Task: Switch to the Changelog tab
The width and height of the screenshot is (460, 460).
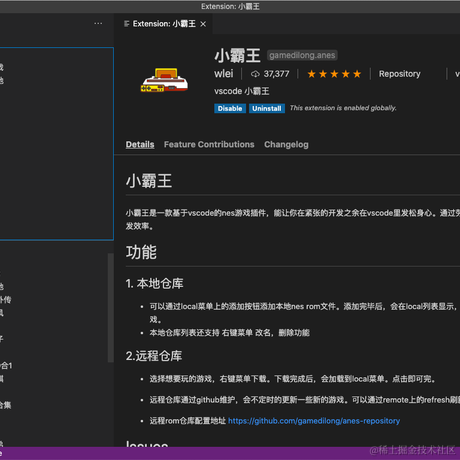Action: (x=286, y=144)
